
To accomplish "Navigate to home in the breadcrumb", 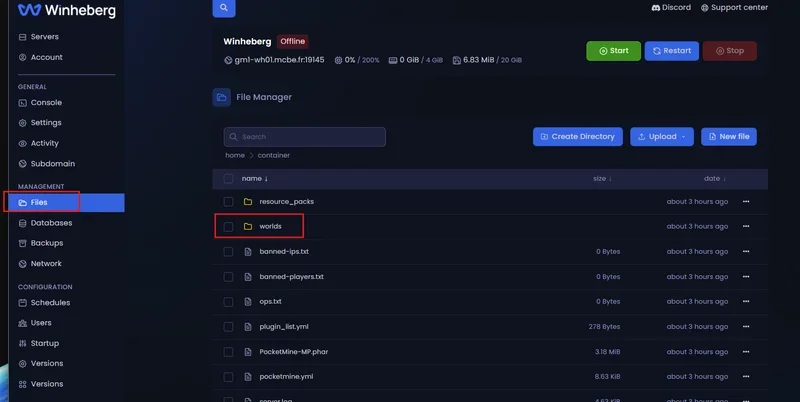I will (x=235, y=156).
